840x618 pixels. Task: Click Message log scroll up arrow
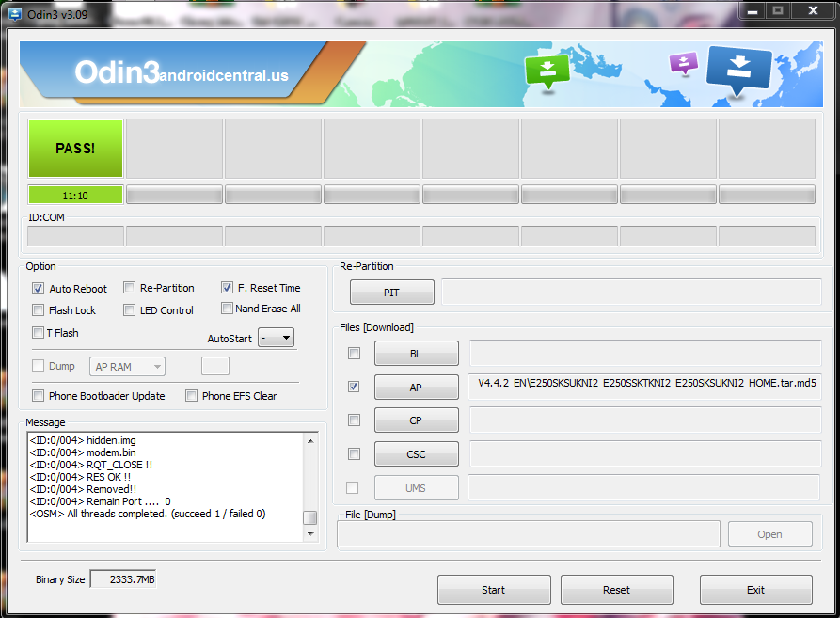click(310, 441)
